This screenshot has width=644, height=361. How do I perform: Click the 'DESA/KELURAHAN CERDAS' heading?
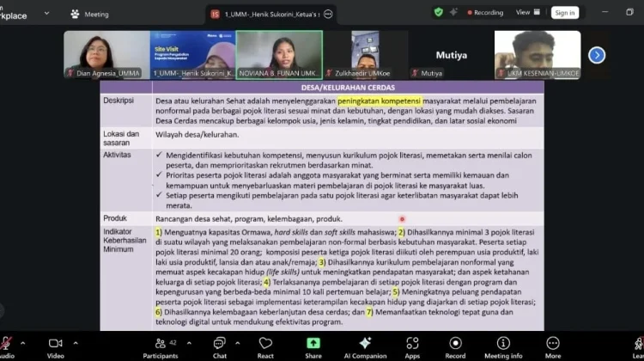click(348, 88)
